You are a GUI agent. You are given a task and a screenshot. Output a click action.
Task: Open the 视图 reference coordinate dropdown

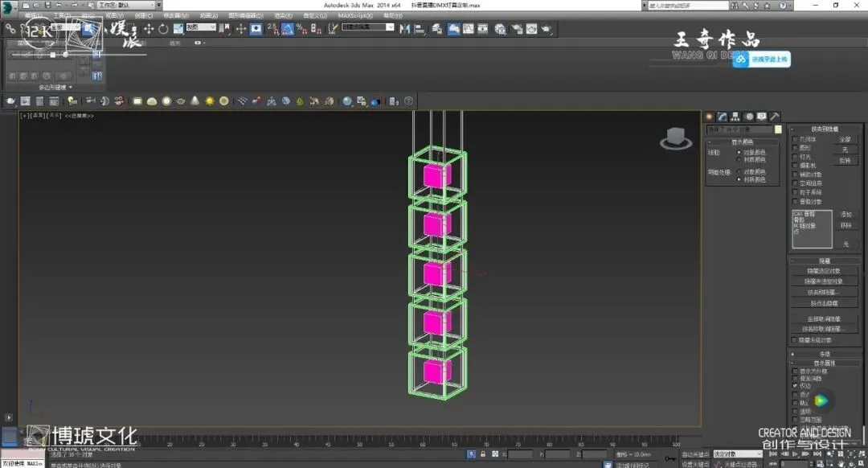pos(201,27)
